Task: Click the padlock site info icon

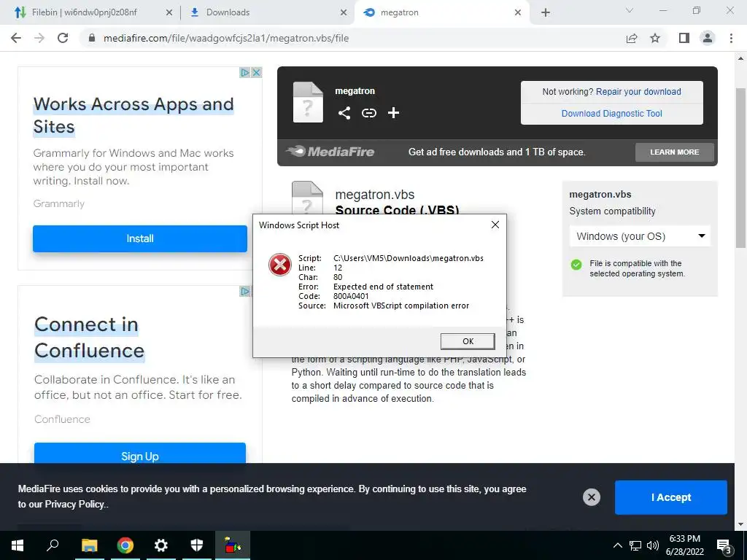Action: coord(92,38)
